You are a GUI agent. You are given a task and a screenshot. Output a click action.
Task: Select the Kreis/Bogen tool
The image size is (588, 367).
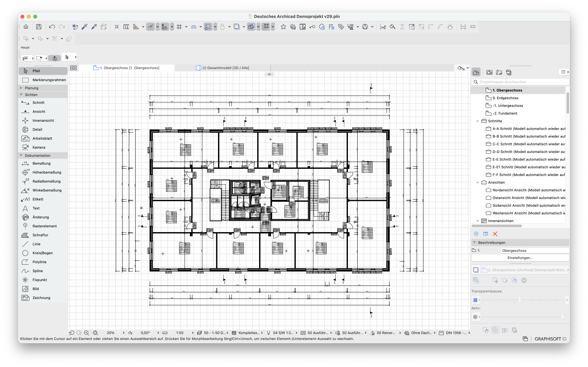coord(43,253)
